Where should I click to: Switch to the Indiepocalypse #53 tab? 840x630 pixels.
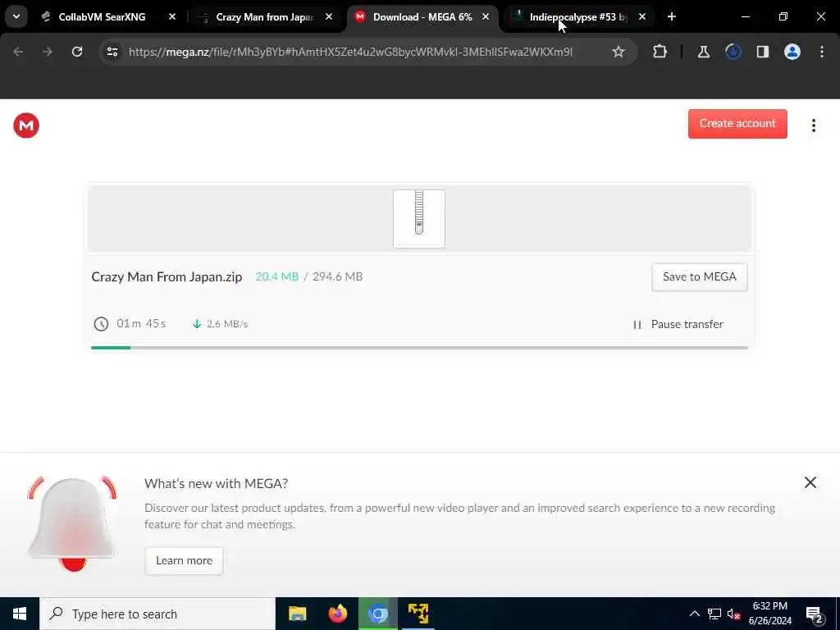click(579, 17)
